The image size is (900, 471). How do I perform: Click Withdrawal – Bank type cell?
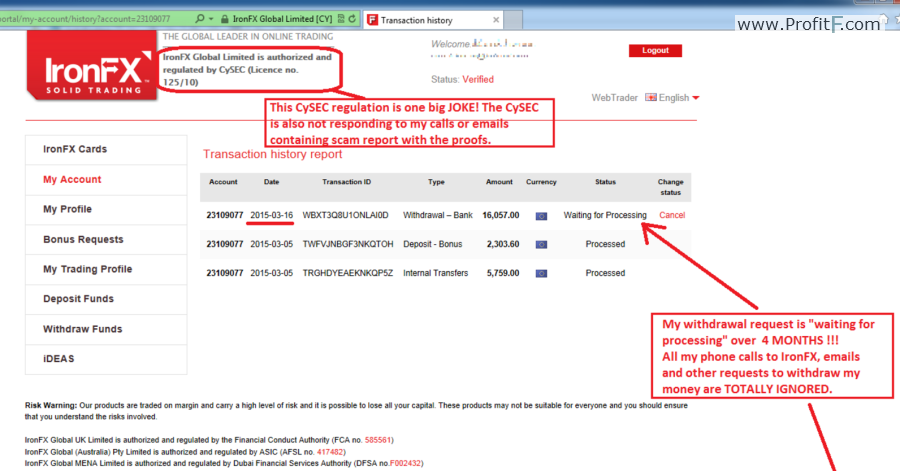pyautogui.click(x=437, y=215)
